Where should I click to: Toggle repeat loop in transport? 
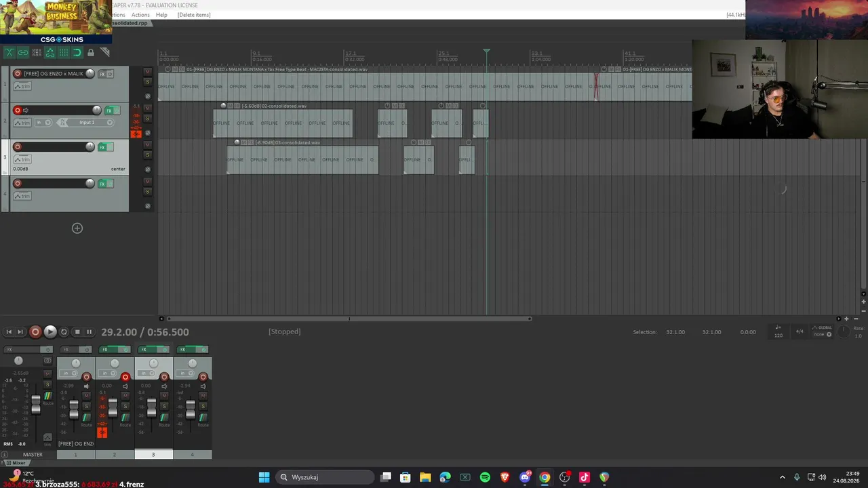[64, 332]
